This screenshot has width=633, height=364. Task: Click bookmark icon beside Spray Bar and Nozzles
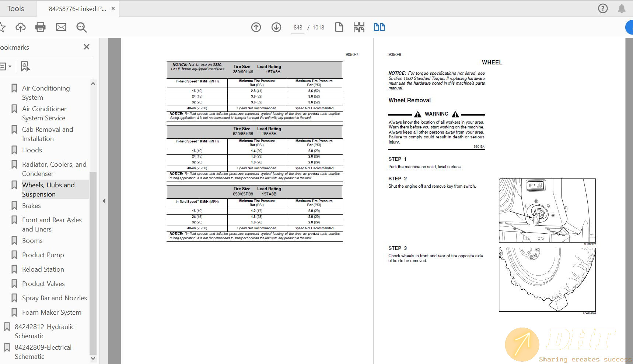(14, 298)
